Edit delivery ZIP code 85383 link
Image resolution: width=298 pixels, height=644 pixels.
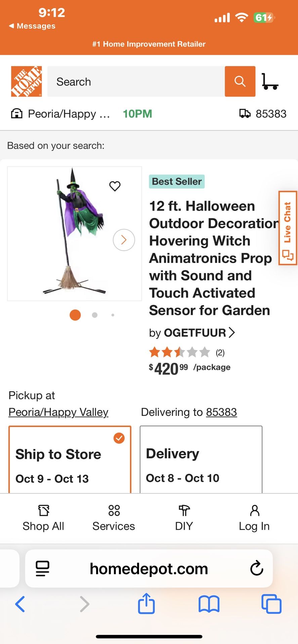[x=221, y=412]
